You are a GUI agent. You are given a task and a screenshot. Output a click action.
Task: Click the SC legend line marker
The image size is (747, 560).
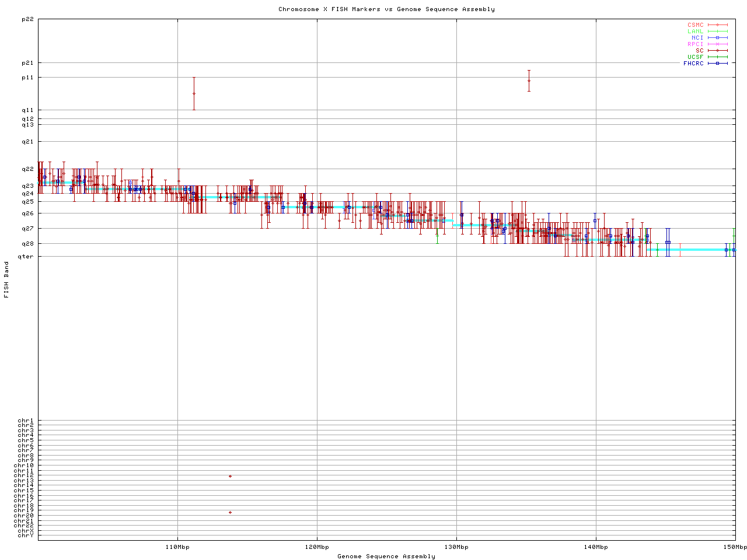pyautogui.click(x=718, y=51)
